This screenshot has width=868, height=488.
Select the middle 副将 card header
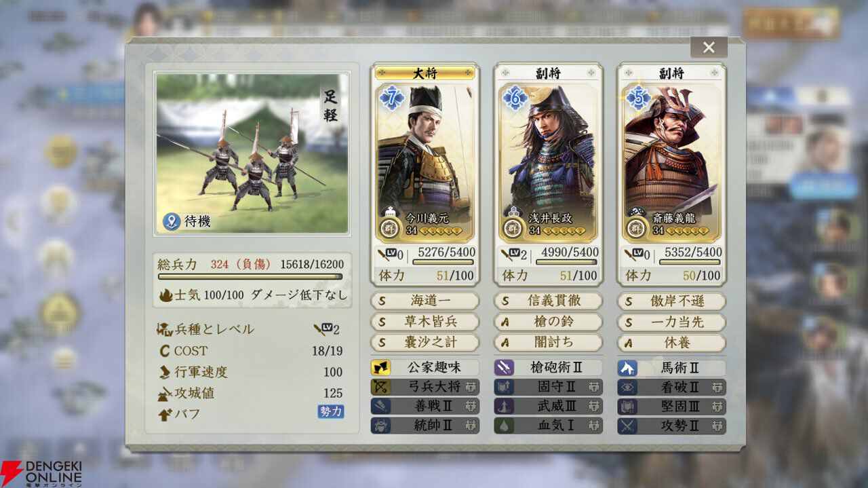tap(548, 73)
